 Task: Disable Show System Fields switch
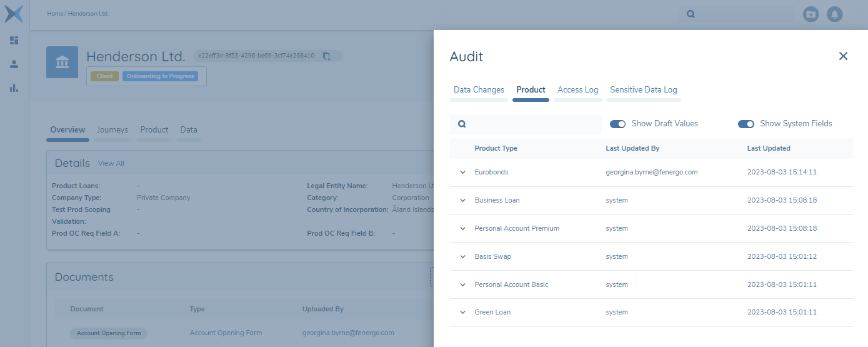point(746,124)
